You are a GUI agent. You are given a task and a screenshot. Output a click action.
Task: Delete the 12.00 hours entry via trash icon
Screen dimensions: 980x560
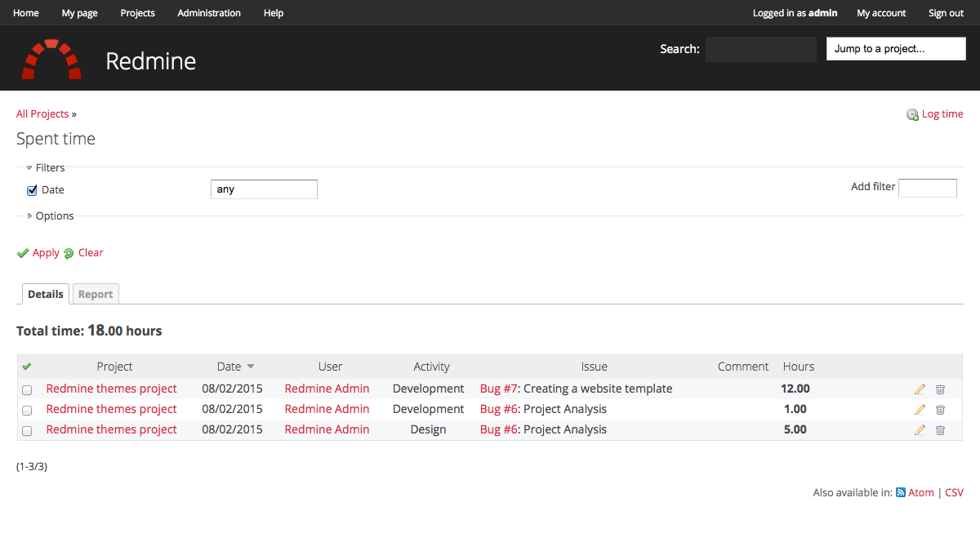tap(940, 389)
